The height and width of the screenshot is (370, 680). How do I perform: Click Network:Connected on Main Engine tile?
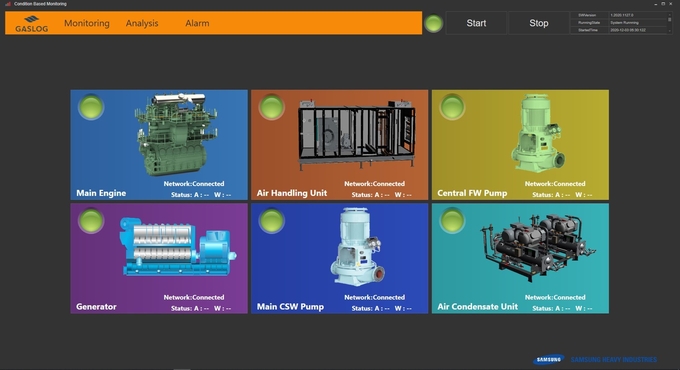(194, 183)
